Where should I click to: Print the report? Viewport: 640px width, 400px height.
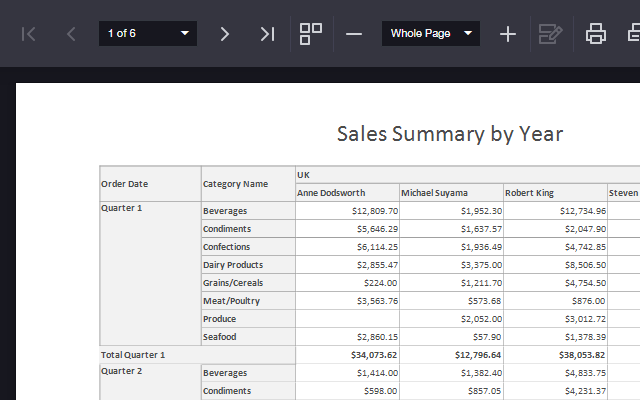(596, 34)
